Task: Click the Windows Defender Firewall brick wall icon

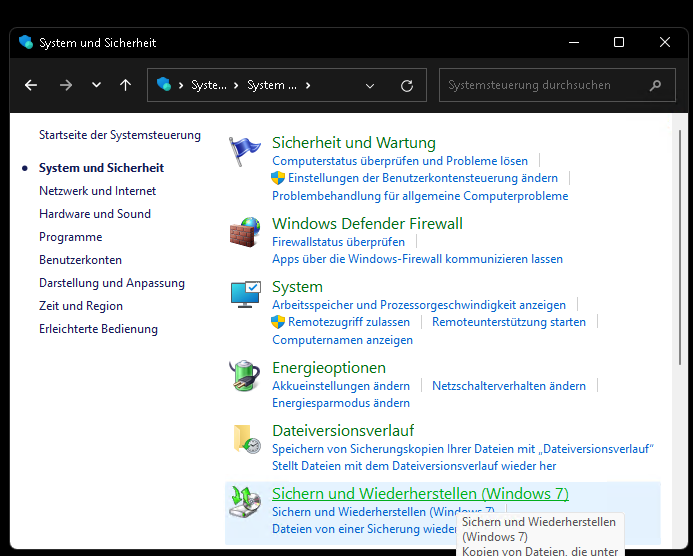Action: [244, 232]
